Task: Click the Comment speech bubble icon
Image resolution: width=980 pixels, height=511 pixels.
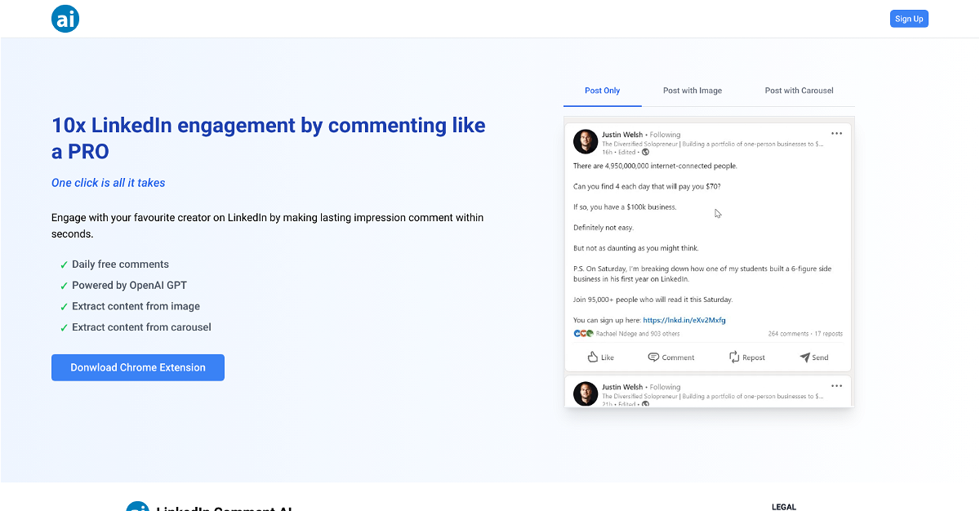Action: click(x=653, y=358)
